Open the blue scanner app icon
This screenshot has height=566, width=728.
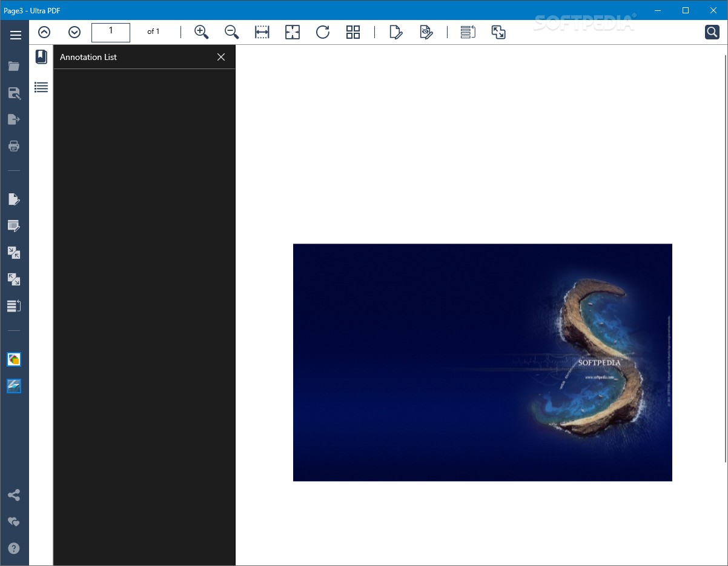(x=14, y=386)
